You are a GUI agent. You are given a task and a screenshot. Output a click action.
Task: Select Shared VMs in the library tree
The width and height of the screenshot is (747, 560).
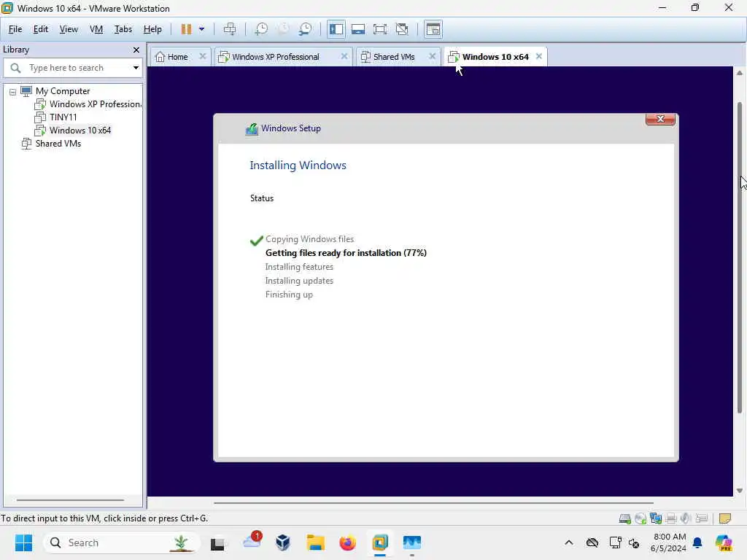pos(52,144)
